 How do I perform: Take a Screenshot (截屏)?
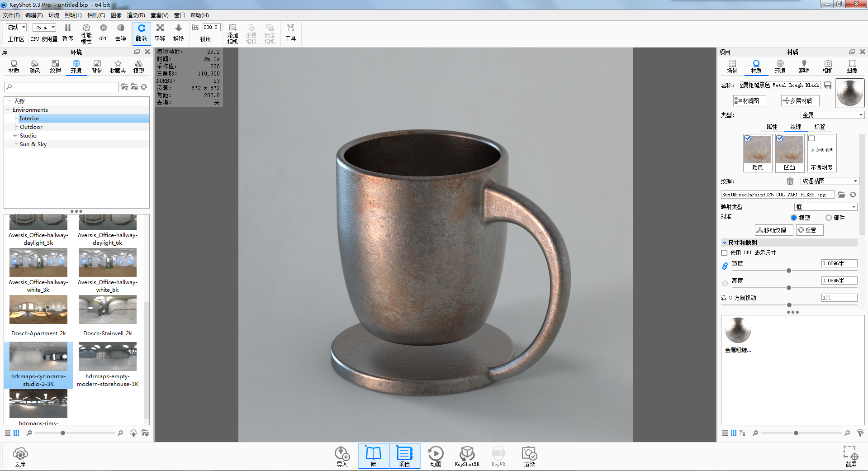point(851,457)
